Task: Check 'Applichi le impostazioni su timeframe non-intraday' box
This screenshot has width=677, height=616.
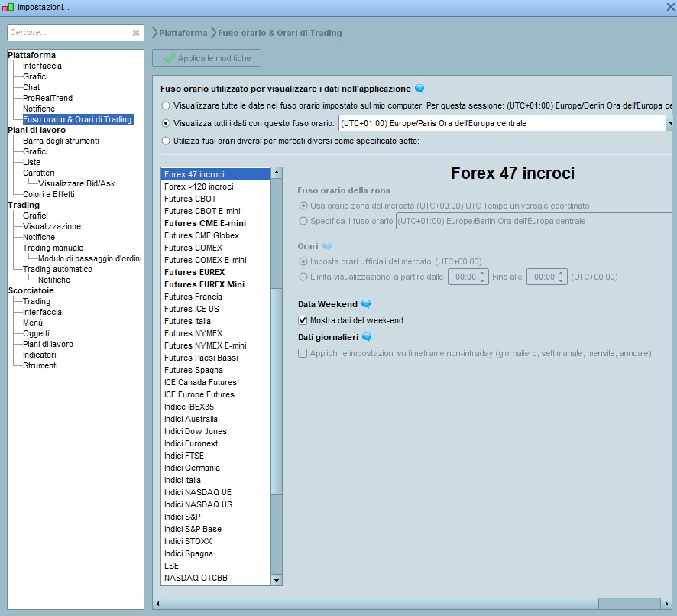Action: pos(303,353)
